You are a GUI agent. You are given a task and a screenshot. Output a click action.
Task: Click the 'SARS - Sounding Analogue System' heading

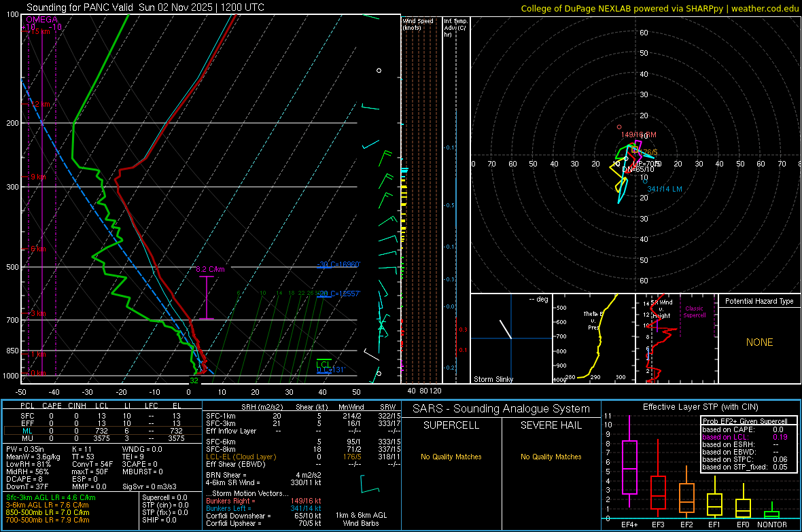click(x=502, y=409)
